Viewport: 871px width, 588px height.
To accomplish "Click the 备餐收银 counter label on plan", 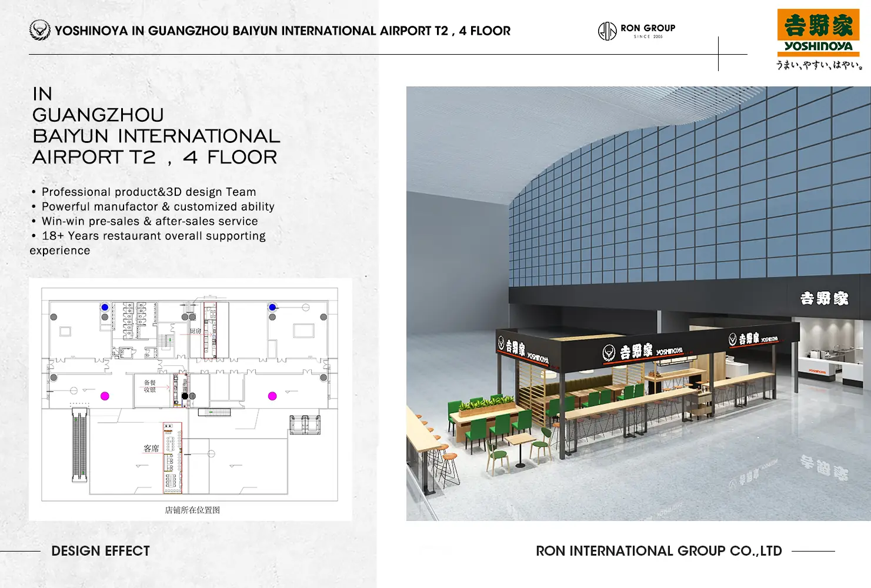I will pyautogui.click(x=150, y=386).
